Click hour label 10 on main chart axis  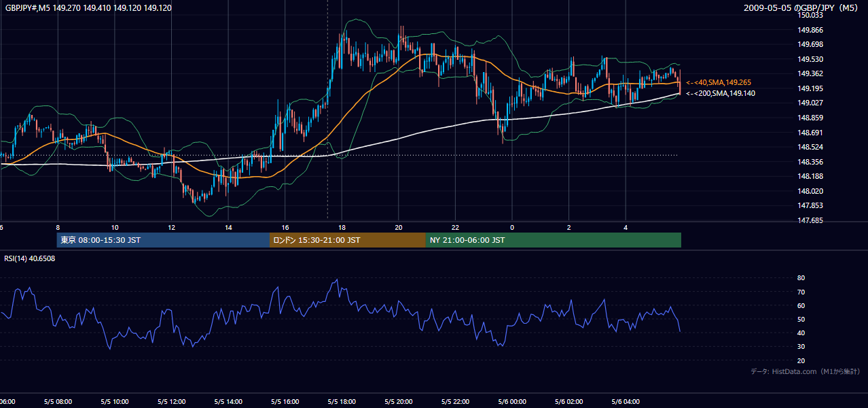coord(115,228)
